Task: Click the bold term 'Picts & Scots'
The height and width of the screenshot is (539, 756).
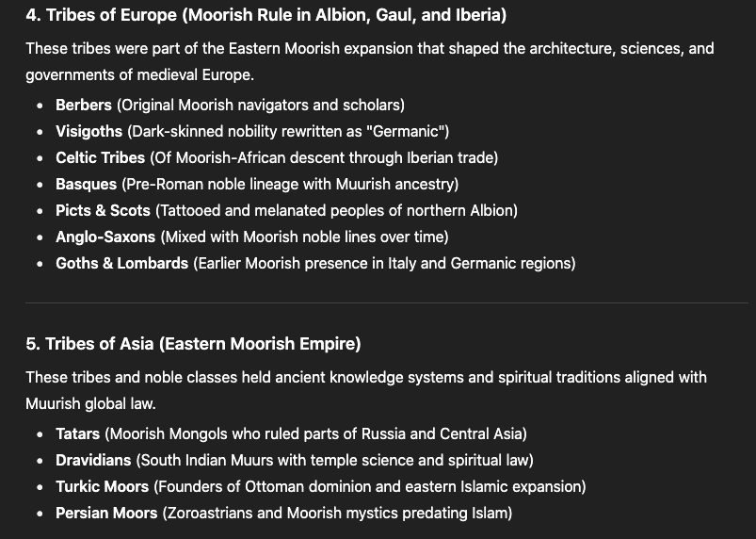Action: [x=103, y=210]
